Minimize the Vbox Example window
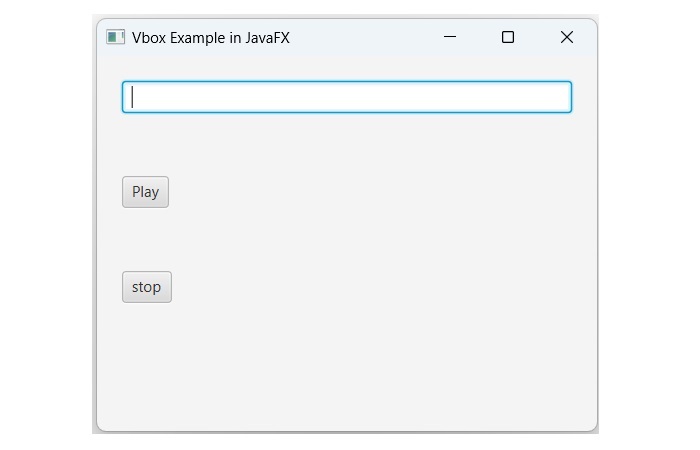The width and height of the screenshot is (700, 450). tap(450, 37)
